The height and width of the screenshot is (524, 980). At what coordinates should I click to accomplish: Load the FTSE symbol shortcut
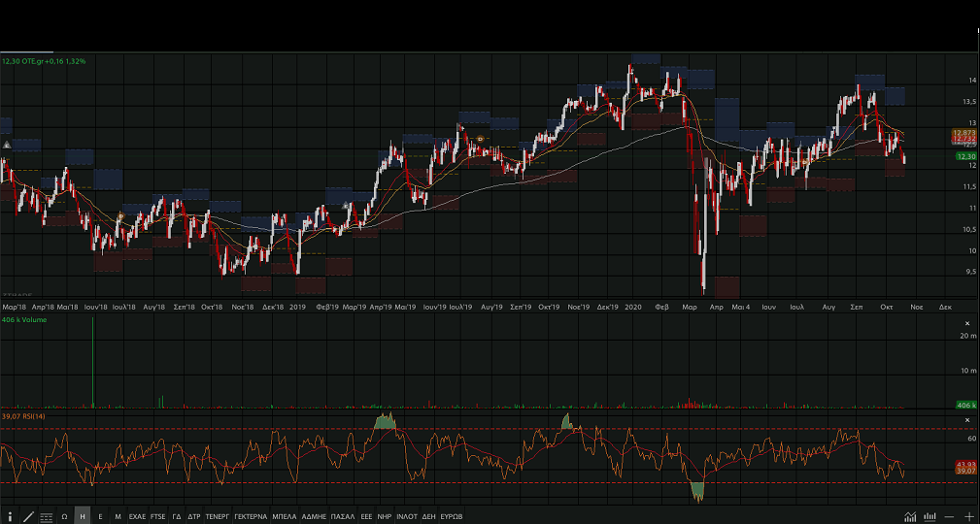coord(157,516)
